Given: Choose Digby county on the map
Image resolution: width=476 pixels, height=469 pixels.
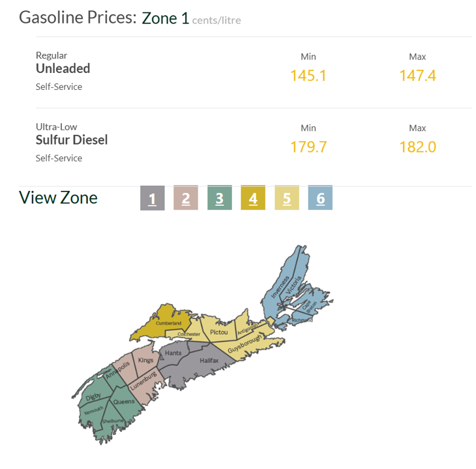Looking at the screenshot, I should click(93, 397).
